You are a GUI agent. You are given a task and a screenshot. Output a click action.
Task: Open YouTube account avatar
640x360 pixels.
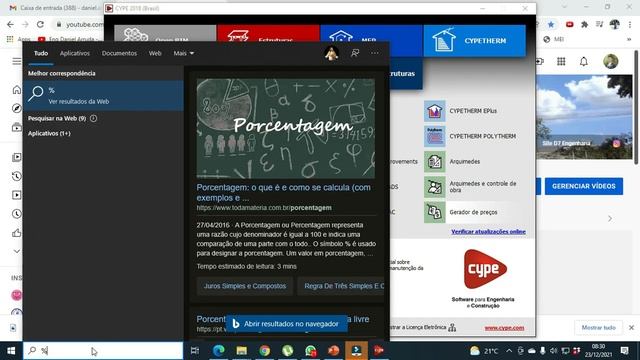click(x=611, y=62)
